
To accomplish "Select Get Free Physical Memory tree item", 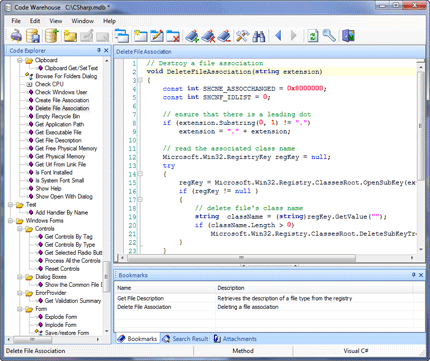I will [66, 148].
